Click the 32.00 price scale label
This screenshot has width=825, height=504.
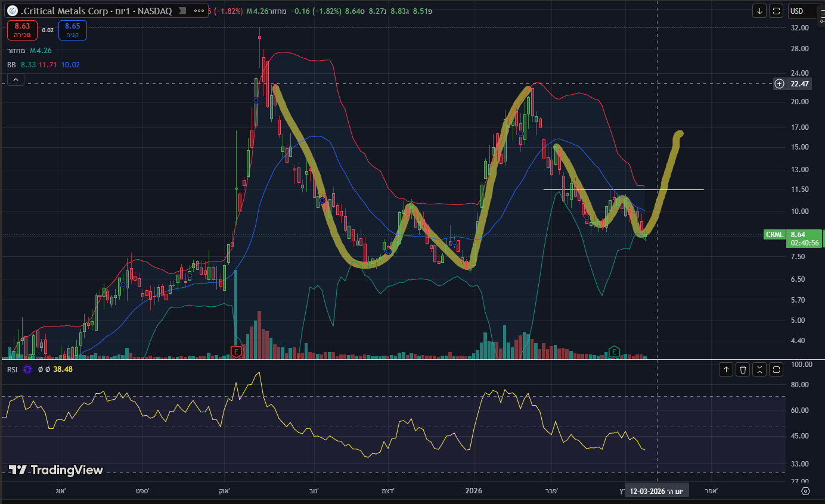point(799,27)
